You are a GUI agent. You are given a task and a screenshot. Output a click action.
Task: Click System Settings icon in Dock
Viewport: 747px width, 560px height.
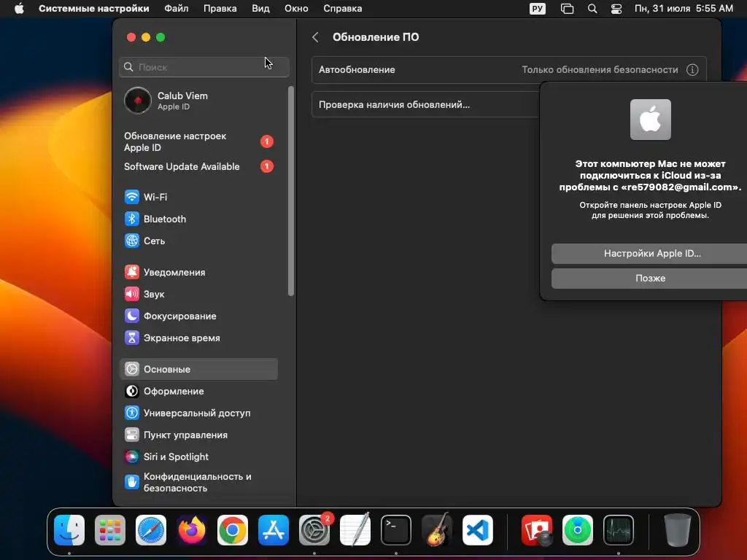[x=314, y=530]
